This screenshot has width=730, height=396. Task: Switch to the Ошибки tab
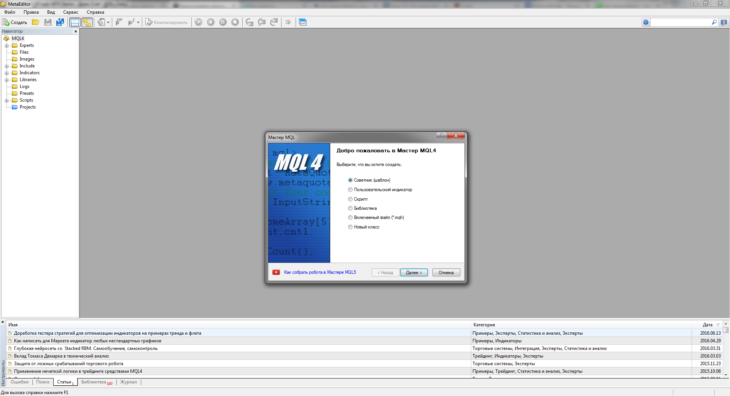pos(20,382)
